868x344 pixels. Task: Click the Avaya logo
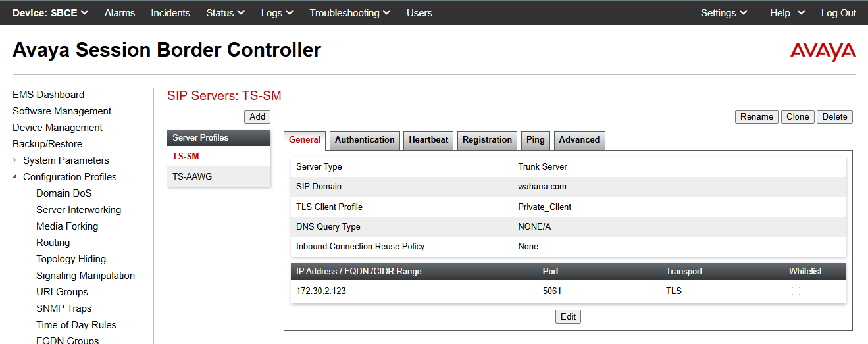[823, 51]
